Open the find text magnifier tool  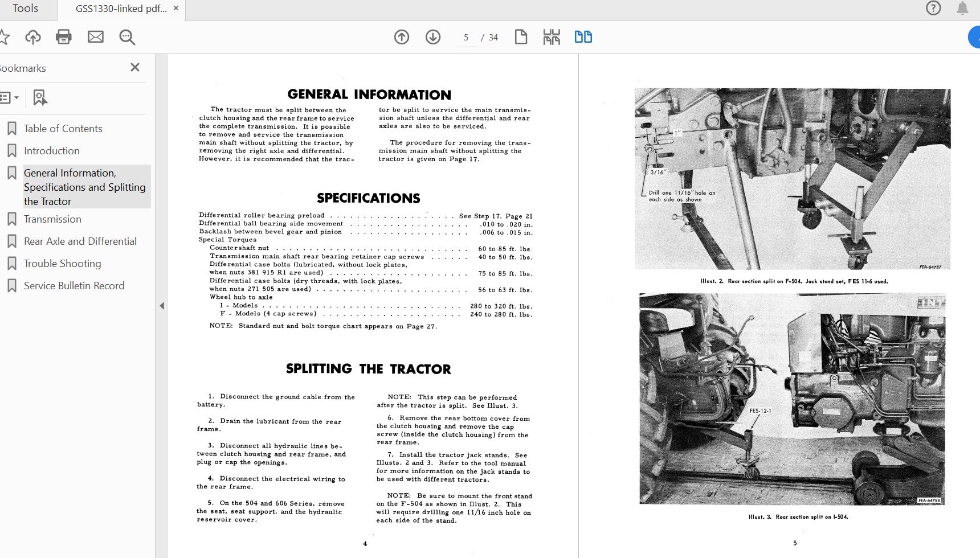point(127,38)
